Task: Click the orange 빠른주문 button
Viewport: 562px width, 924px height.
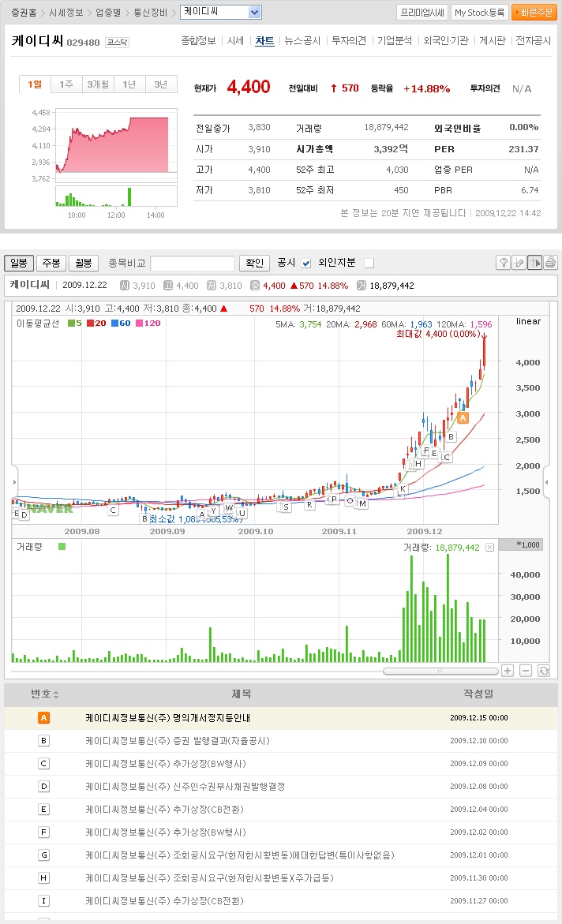Action: click(x=534, y=13)
